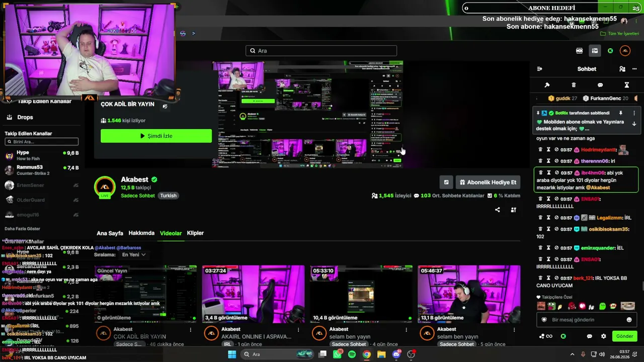Open the 03:27:24 video thumbnail

click(x=253, y=294)
